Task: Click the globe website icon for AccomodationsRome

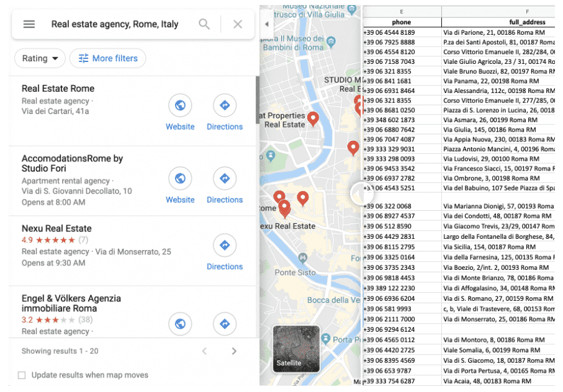Action: (x=180, y=178)
